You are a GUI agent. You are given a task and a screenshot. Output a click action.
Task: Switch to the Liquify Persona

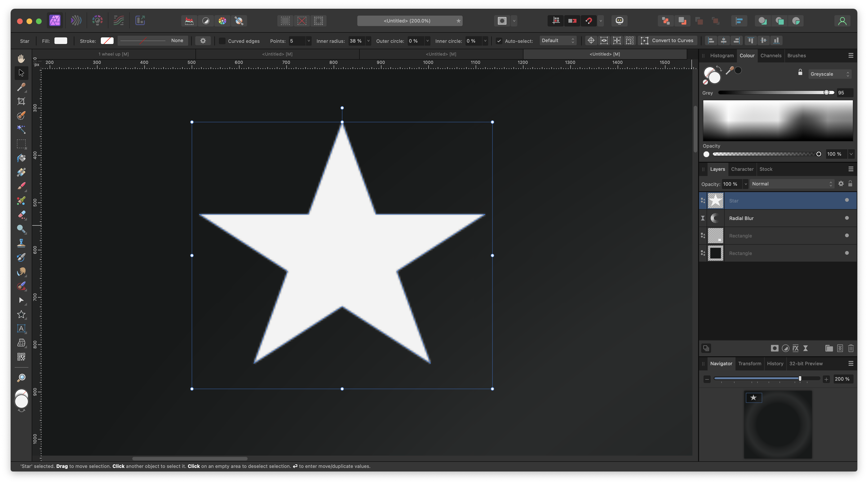click(x=76, y=21)
